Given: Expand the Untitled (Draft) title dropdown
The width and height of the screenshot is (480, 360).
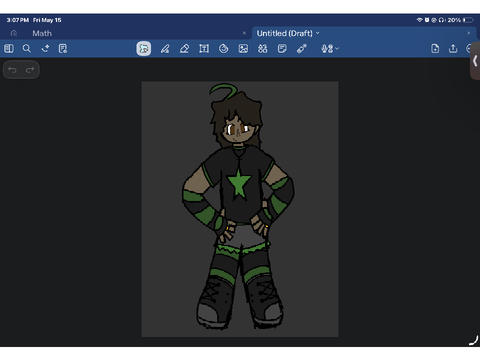Looking at the screenshot, I should point(318,33).
